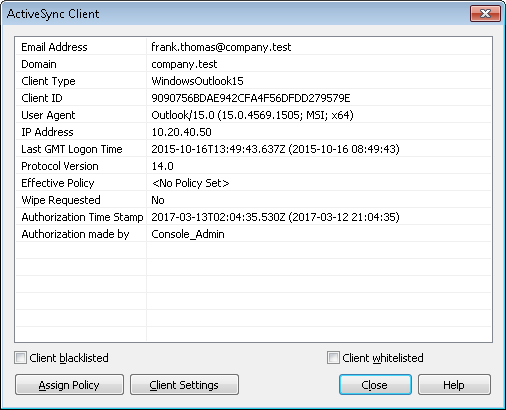Click the Client Type value WindowsOutlook15
Viewport: 506px width, 410px height.
click(x=197, y=81)
